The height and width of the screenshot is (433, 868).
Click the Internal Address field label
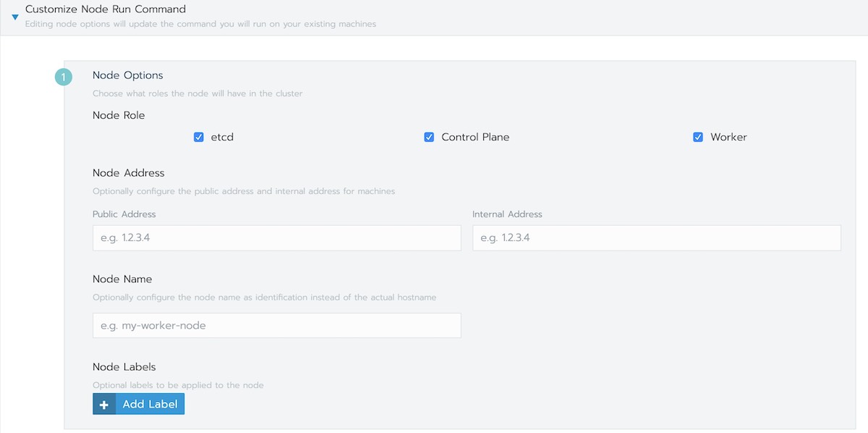pos(507,214)
